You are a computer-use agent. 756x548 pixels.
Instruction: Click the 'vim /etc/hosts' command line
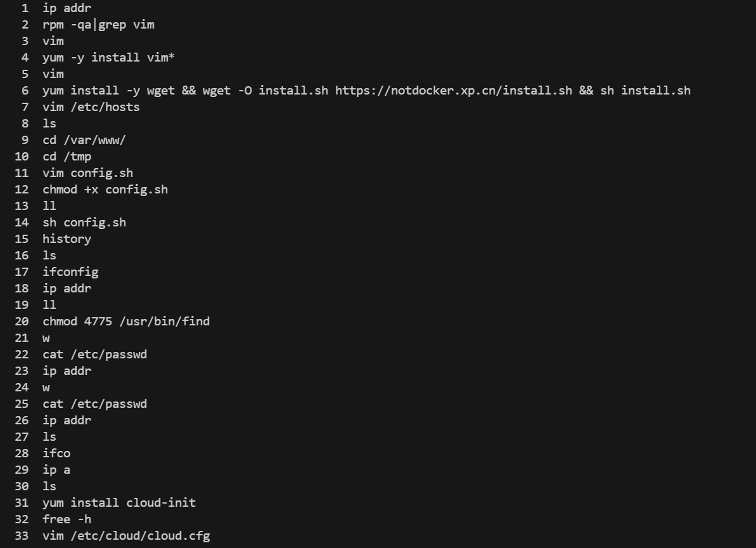pyautogui.click(x=91, y=107)
